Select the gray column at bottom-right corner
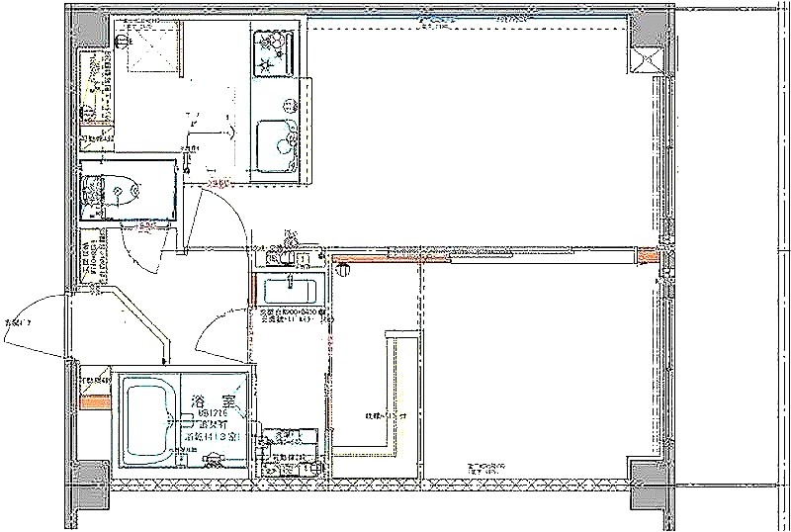 [650, 485]
